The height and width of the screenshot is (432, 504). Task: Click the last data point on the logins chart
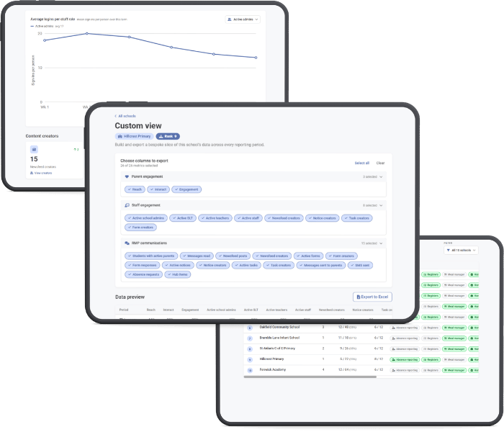point(256,58)
